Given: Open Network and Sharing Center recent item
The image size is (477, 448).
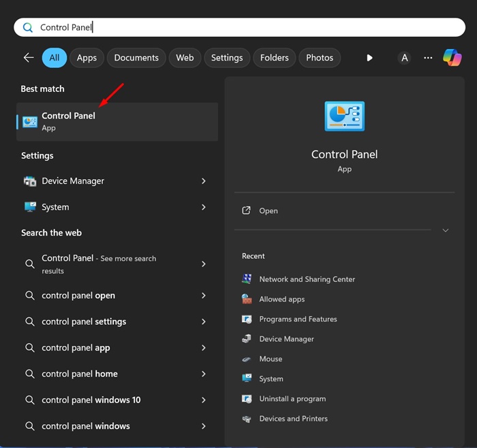Looking at the screenshot, I should pyautogui.click(x=307, y=279).
